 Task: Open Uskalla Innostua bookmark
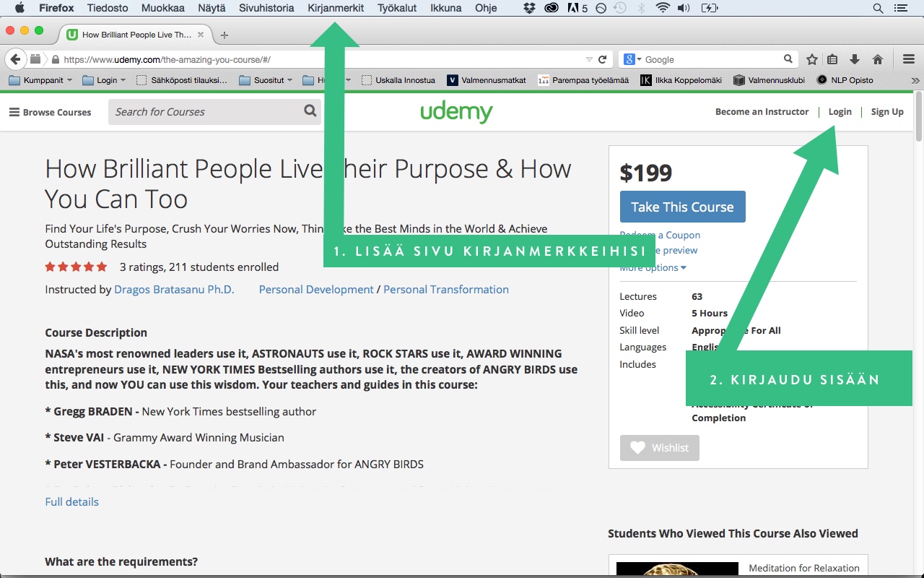[x=398, y=80]
